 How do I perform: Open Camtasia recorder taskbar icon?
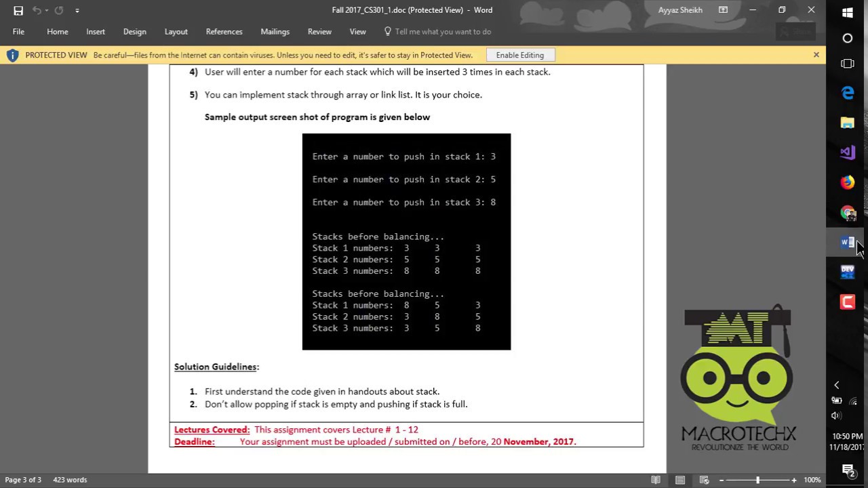(x=848, y=302)
